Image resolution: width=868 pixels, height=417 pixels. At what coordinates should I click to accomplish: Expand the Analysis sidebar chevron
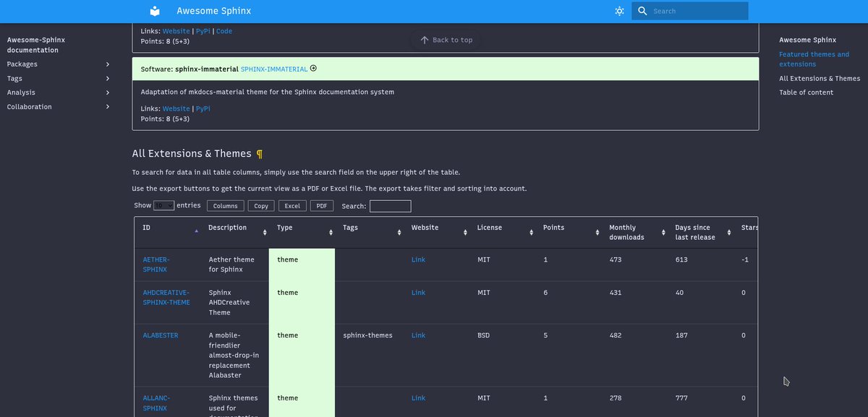pyautogui.click(x=108, y=93)
